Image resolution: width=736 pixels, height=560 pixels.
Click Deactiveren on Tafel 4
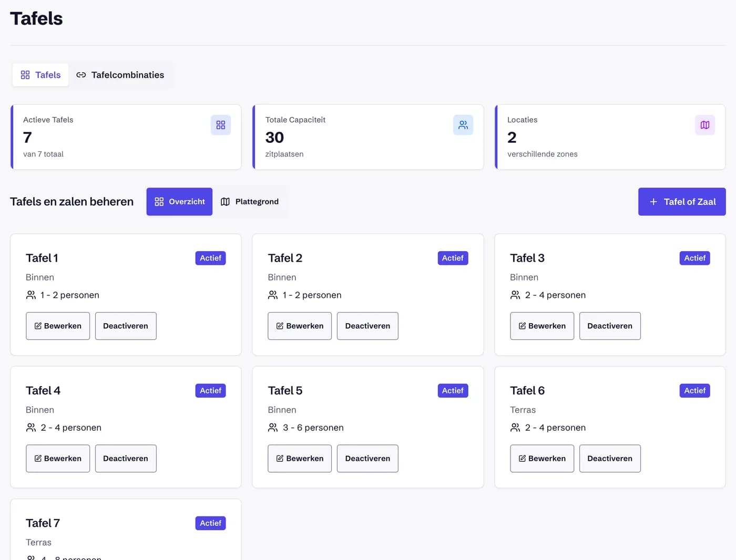pyautogui.click(x=126, y=458)
